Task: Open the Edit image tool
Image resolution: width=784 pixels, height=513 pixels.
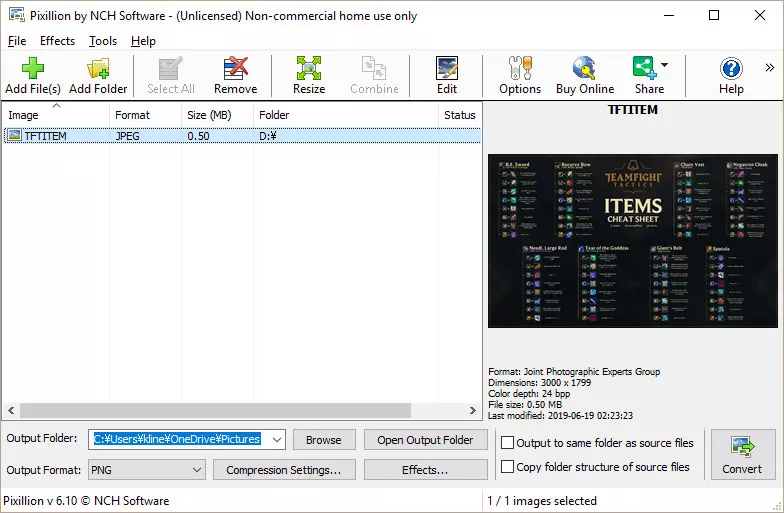Action: click(446, 68)
